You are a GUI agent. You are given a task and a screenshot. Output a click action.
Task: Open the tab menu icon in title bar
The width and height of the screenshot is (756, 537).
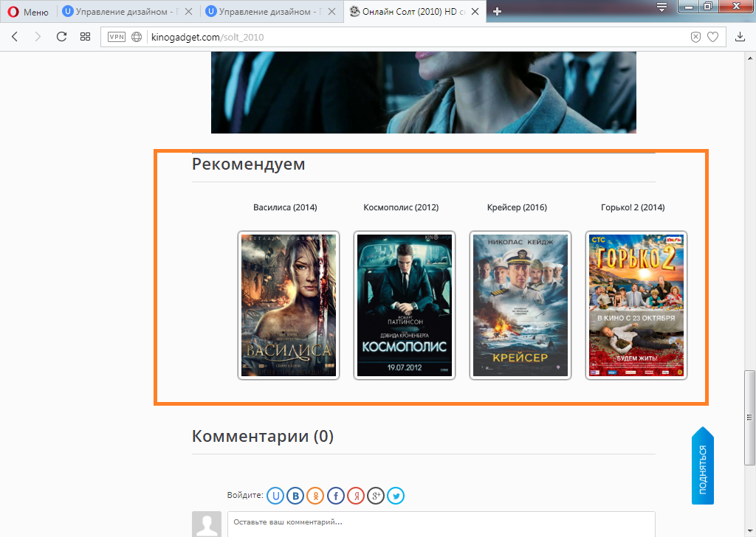[x=661, y=7]
